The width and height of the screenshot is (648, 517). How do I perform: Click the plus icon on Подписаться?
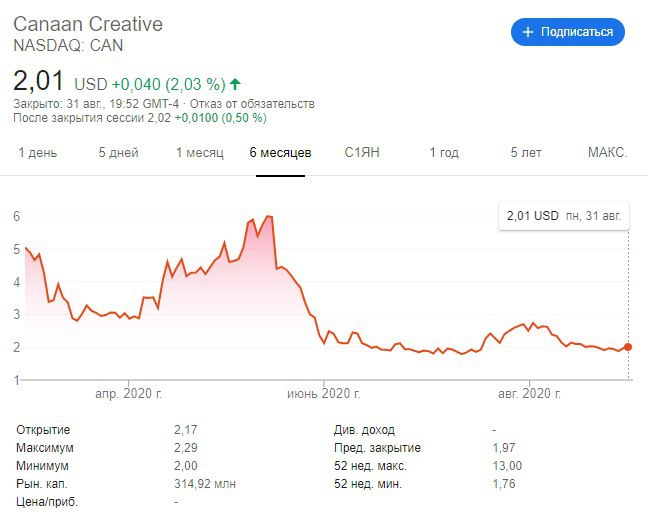(528, 32)
